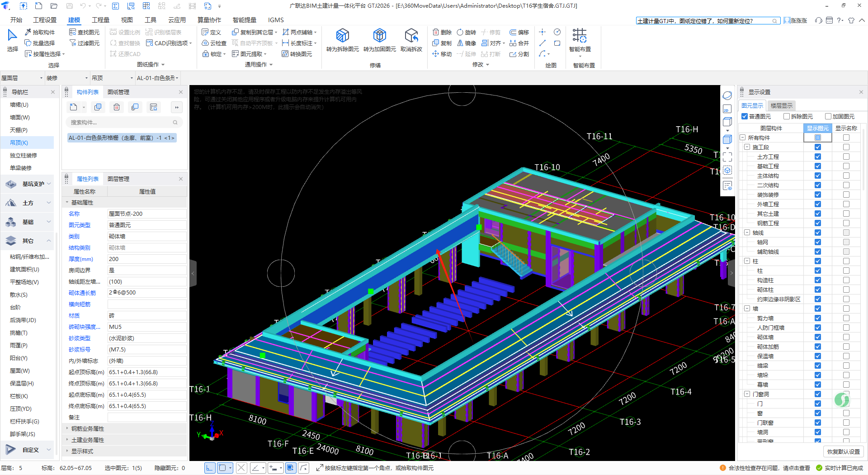Click 砌体通长筋 property link
868x475 pixels.
click(x=82, y=293)
